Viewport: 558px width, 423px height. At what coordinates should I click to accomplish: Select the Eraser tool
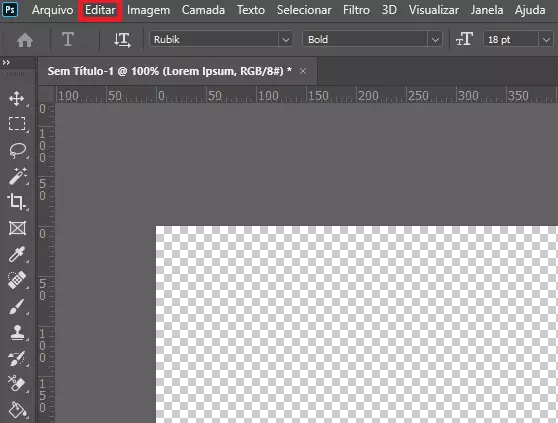click(x=16, y=384)
